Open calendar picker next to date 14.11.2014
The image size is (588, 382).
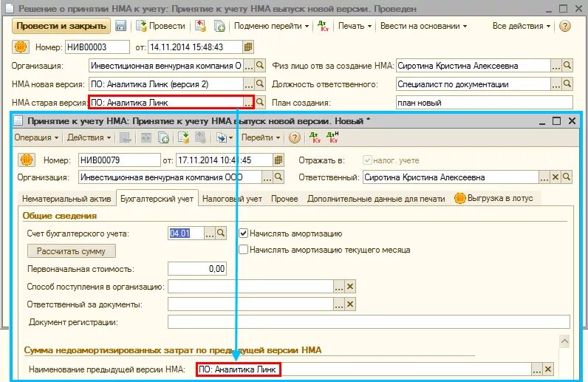(x=248, y=47)
